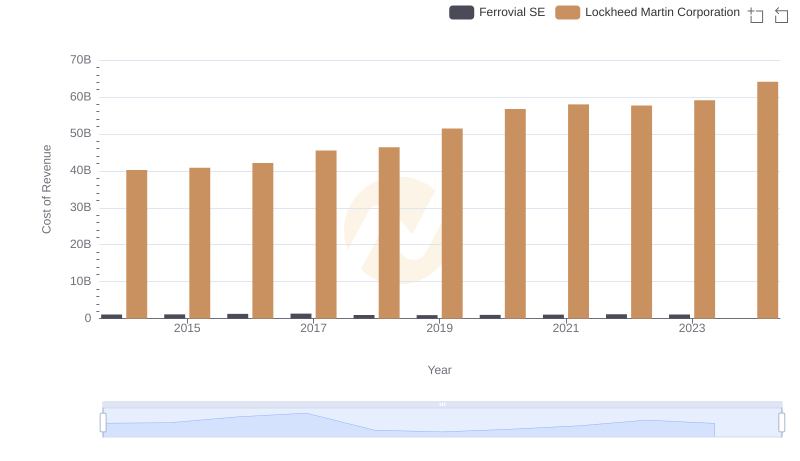Grab the right zoom slider handle

[x=782, y=423]
